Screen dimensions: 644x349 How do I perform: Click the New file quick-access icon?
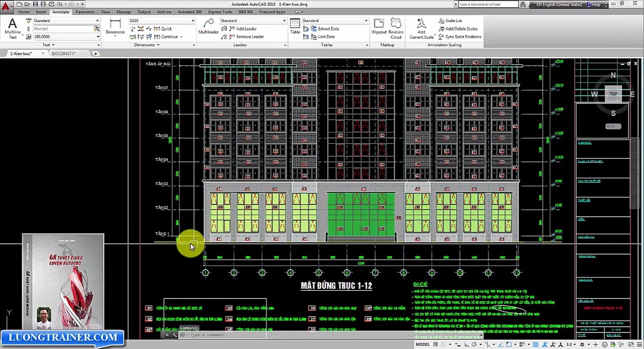19,4
